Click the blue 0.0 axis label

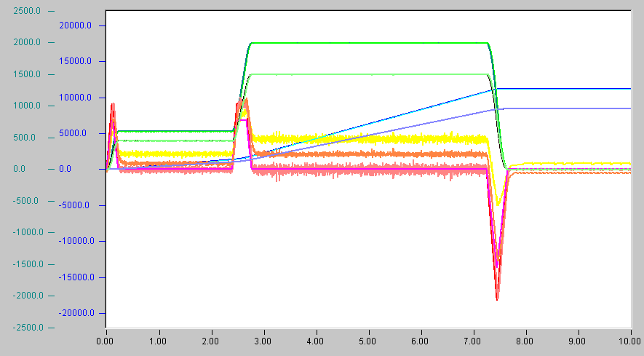click(x=65, y=169)
